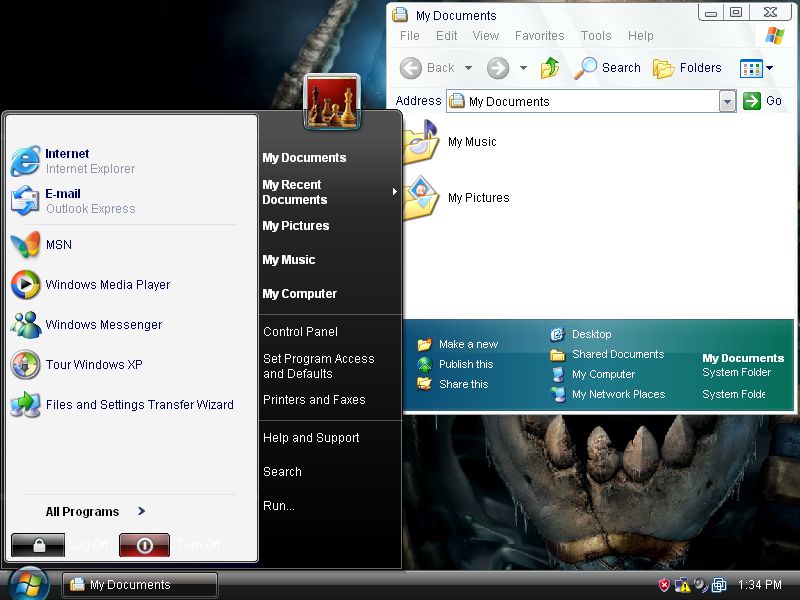Screen dimensions: 800x600
Task: Click the chess user account picture
Action: point(332,102)
